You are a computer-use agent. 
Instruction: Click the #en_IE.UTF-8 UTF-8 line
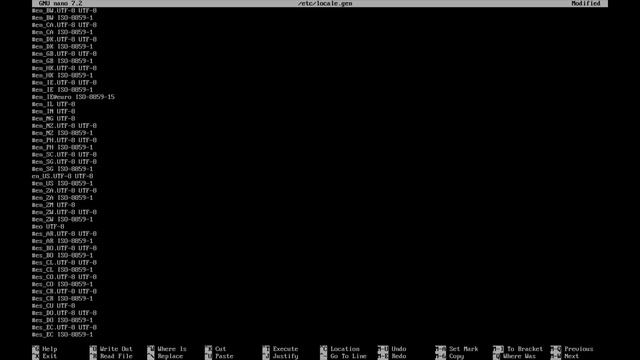[64, 82]
